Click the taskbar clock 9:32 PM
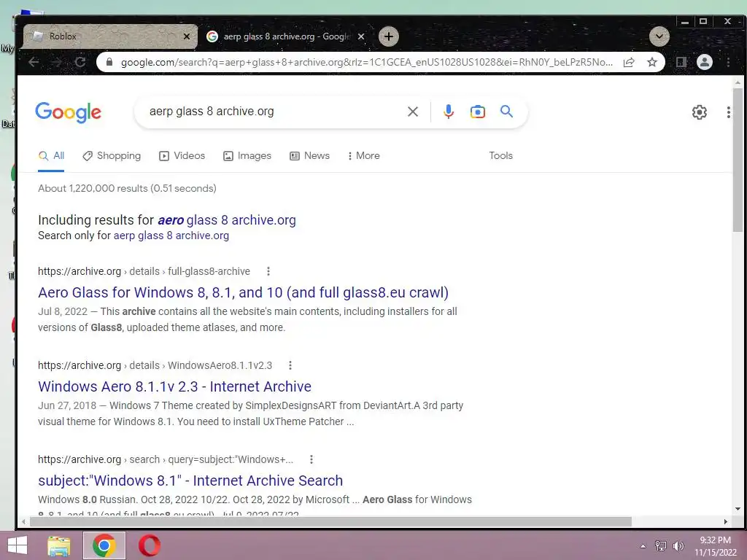The image size is (747, 560). [x=715, y=540]
